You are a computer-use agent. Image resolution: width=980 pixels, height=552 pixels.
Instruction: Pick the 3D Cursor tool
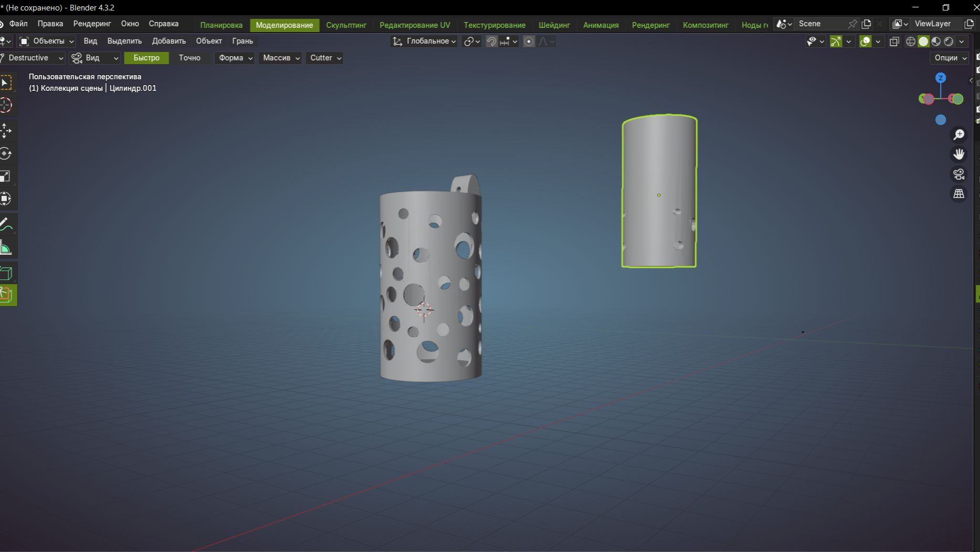[x=6, y=106]
